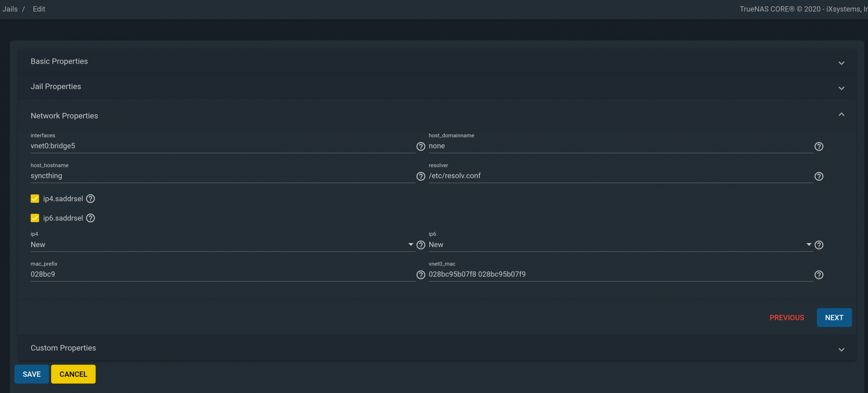Edit the interfaces field vnet0:bridge5
The width and height of the screenshot is (868, 393).
(x=223, y=146)
